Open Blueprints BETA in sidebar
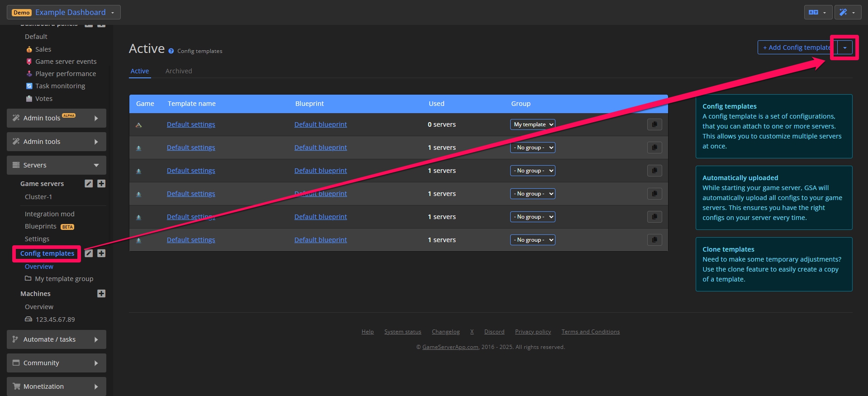The width and height of the screenshot is (868, 396). pos(49,226)
